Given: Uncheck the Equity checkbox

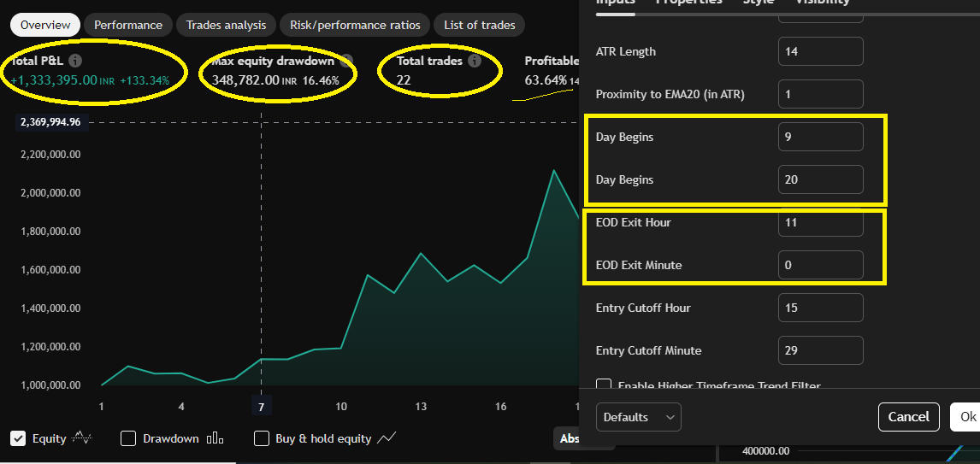Looking at the screenshot, I should click(x=18, y=438).
